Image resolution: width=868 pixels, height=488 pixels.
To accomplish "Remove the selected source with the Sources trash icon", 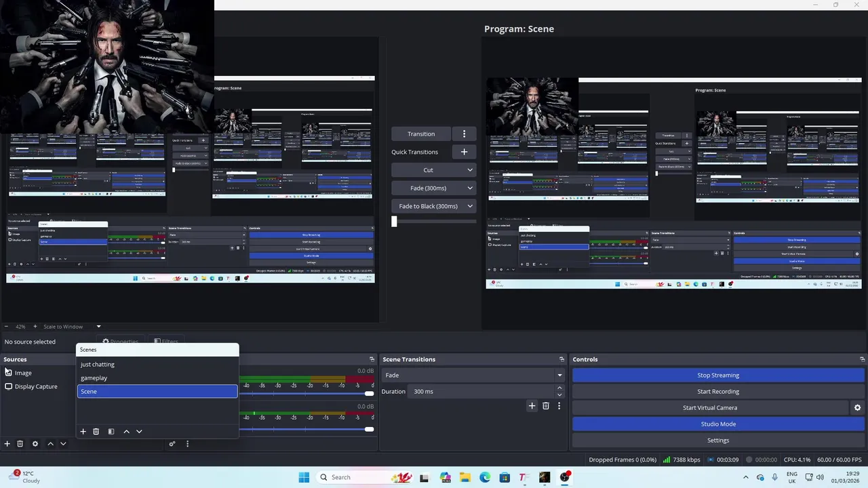I will pyautogui.click(x=20, y=444).
